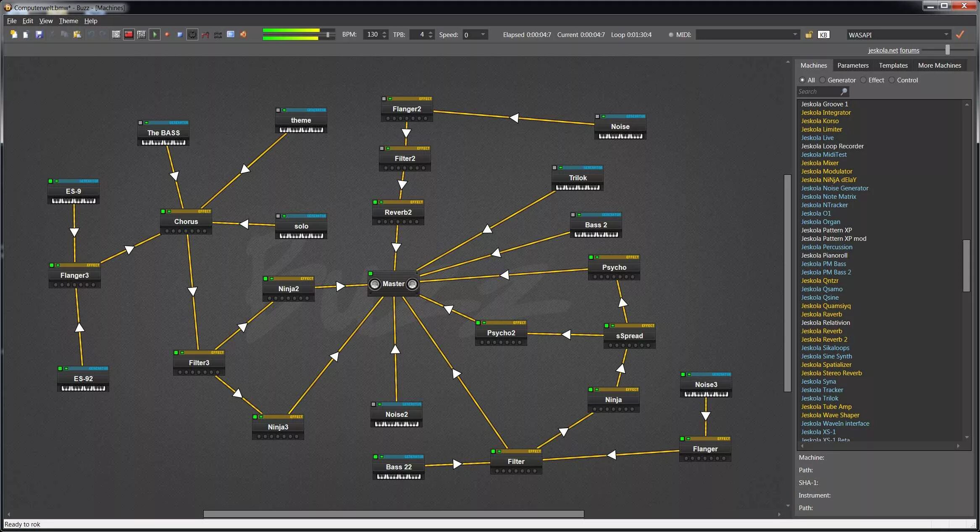Click the red Record button

tap(167, 34)
